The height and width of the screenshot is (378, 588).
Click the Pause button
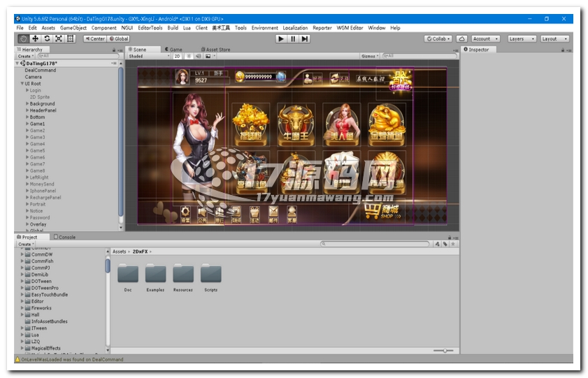(293, 38)
